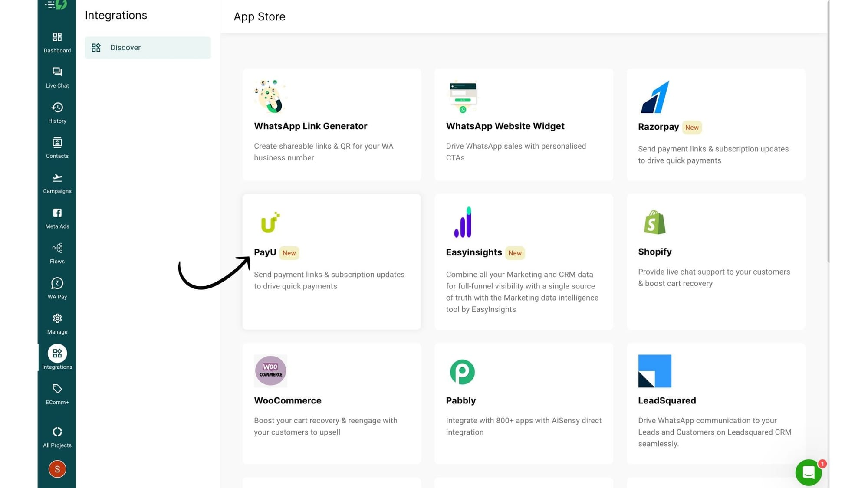
Task: Select Integrations in the sidebar
Action: point(57,357)
